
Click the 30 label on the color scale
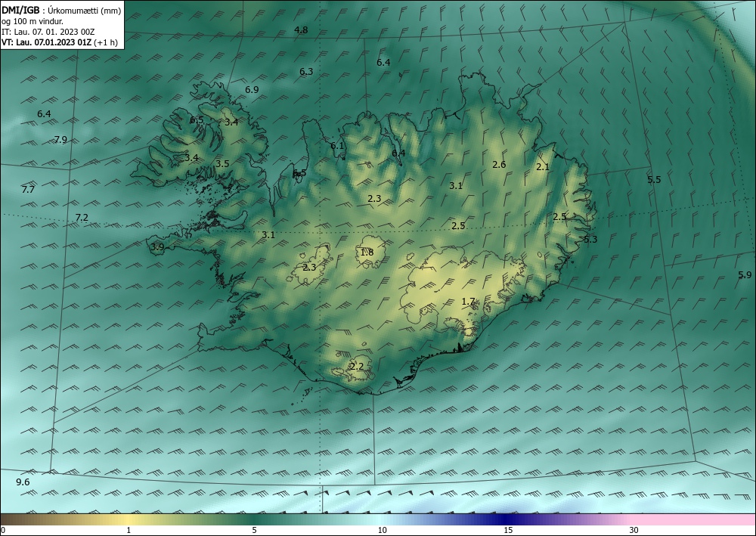pos(634,531)
